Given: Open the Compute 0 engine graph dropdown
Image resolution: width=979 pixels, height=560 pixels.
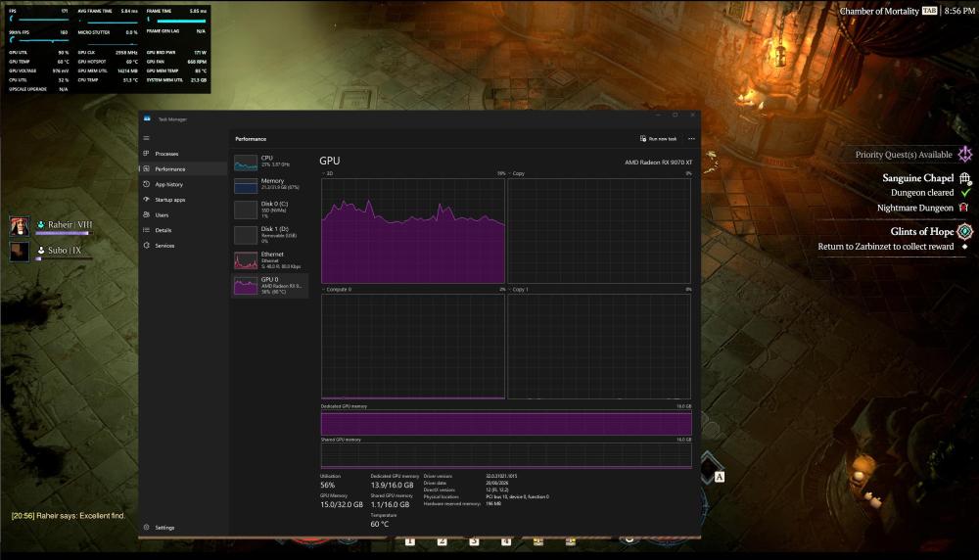Looking at the screenshot, I should point(337,290).
